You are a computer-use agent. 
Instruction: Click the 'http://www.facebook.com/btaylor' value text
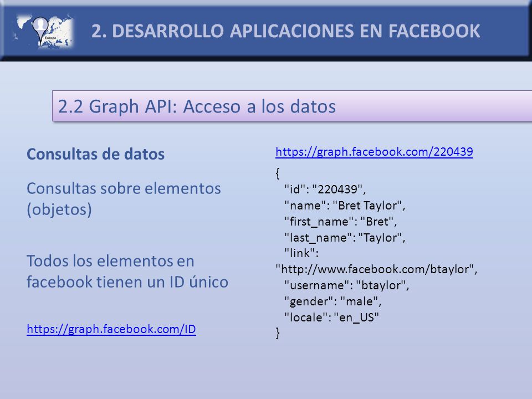click(377, 269)
